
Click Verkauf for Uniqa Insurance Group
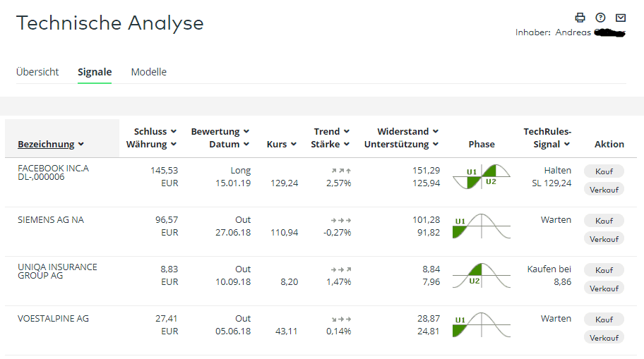[x=604, y=288]
